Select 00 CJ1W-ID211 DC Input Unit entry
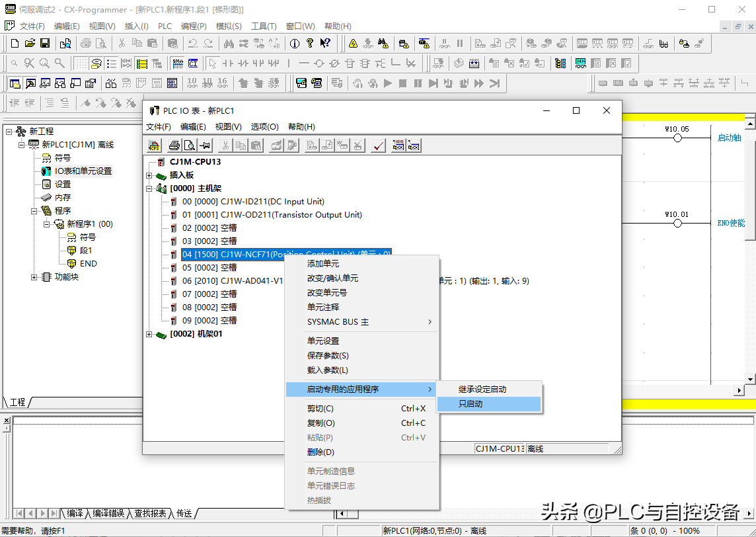Screen dimensions: 756x537 tap(253, 202)
